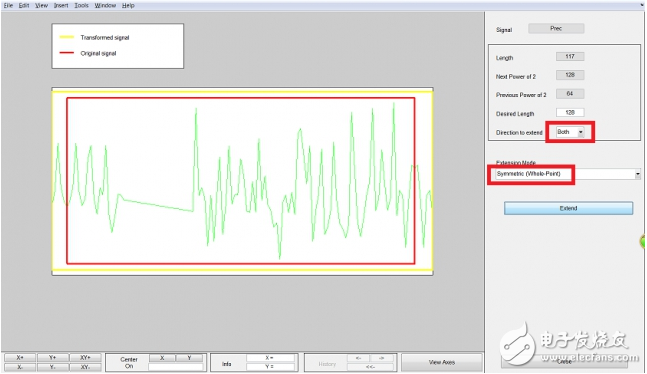This screenshot has width=647, height=374.
Task: Click the blue Extend button
Action: point(568,208)
